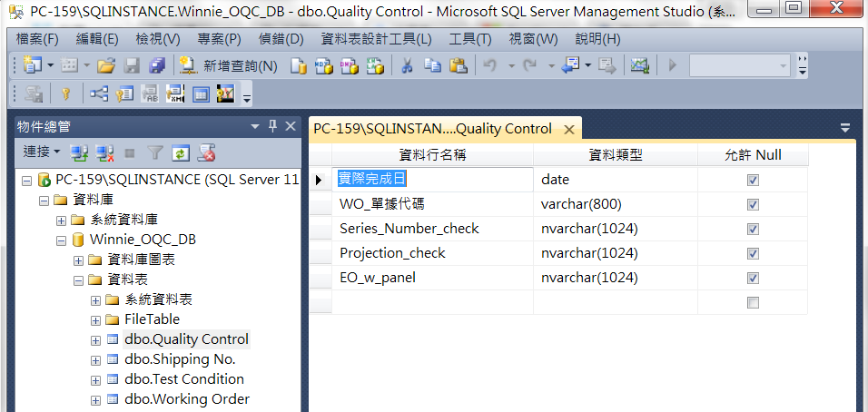Check Allow Null in the empty new row
868x412 pixels.
pos(753,302)
